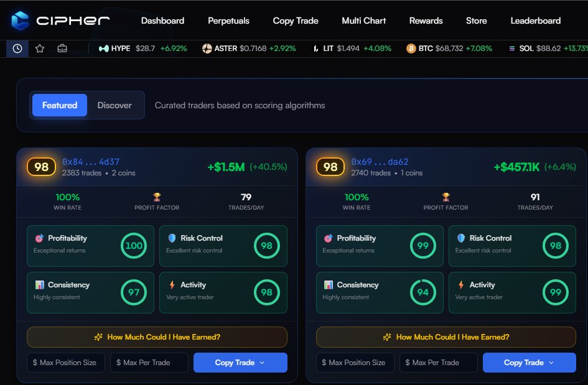This screenshot has height=385, width=588.
Task: Open trader address 0x84...4d37
Action: point(91,162)
